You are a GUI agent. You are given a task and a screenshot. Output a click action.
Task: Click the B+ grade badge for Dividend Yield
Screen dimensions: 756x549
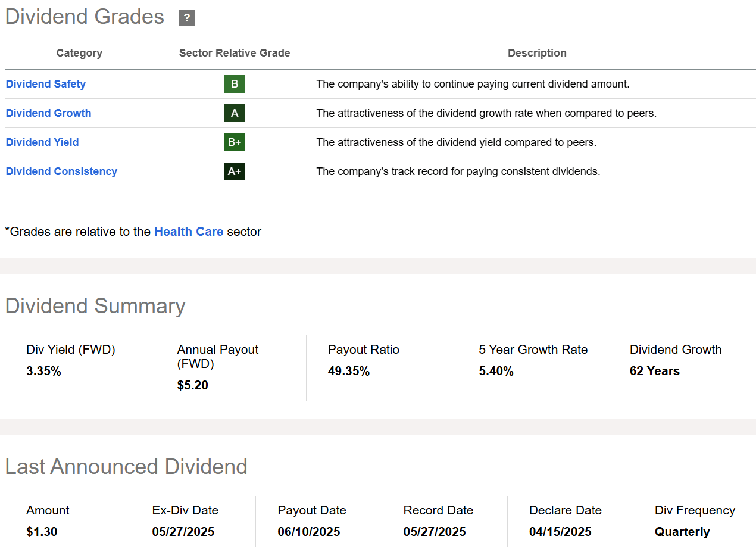(234, 142)
